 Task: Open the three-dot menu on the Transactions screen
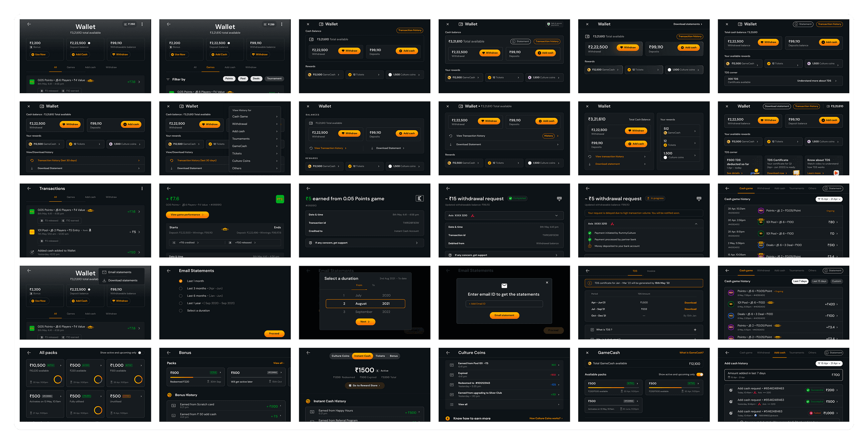pyautogui.click(x=142, y=189)
